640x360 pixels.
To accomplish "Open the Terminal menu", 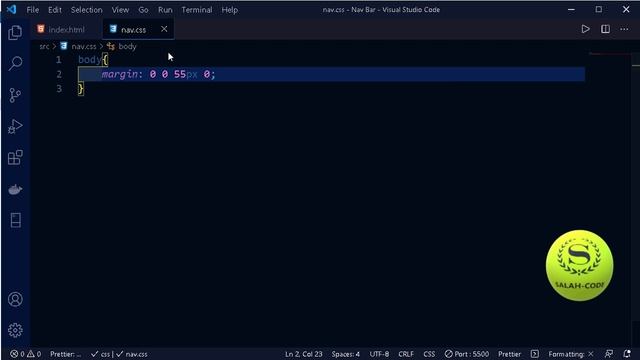I will (x=197, y=10).
